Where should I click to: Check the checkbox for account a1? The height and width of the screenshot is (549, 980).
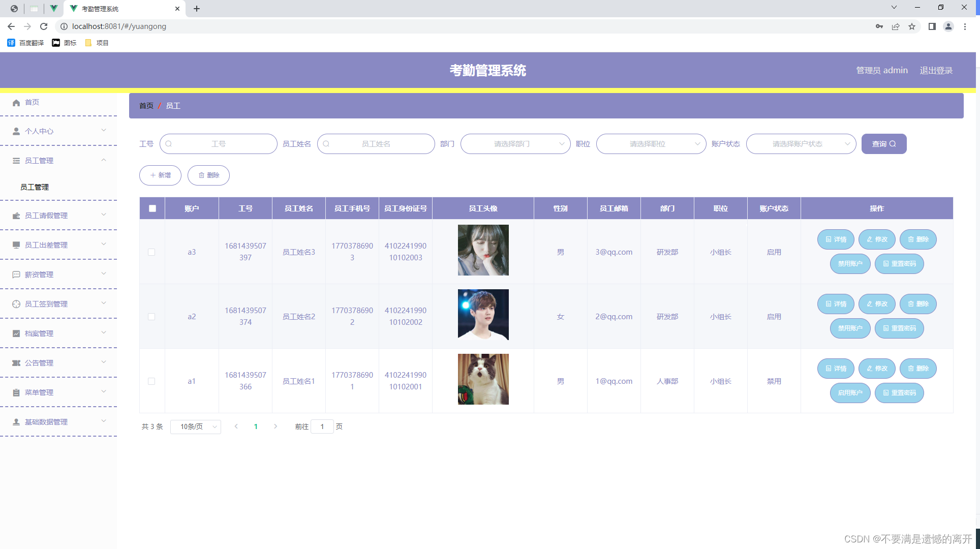click(x=151, y=381)
